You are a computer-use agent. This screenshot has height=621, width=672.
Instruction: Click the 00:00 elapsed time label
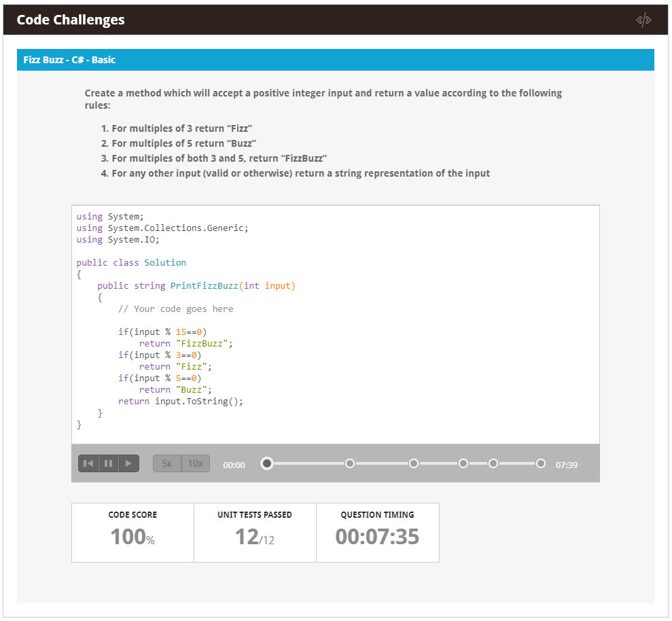pos(234,465)
